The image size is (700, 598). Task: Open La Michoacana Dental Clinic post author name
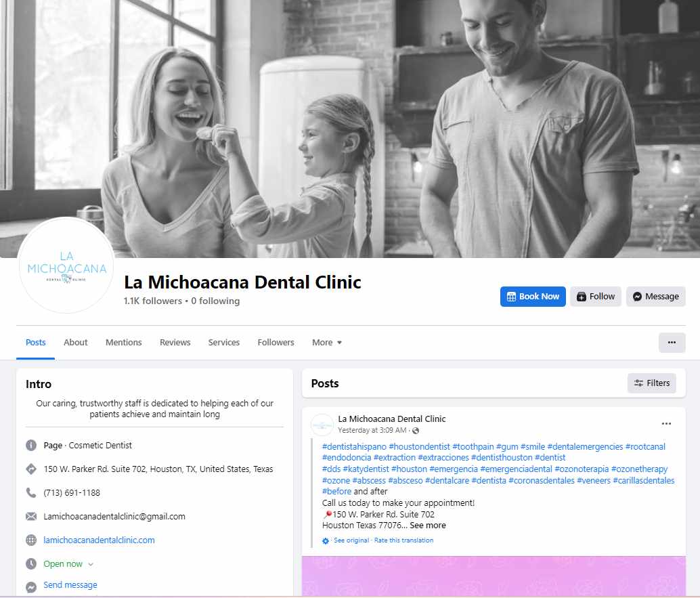[x=391, y=419]
